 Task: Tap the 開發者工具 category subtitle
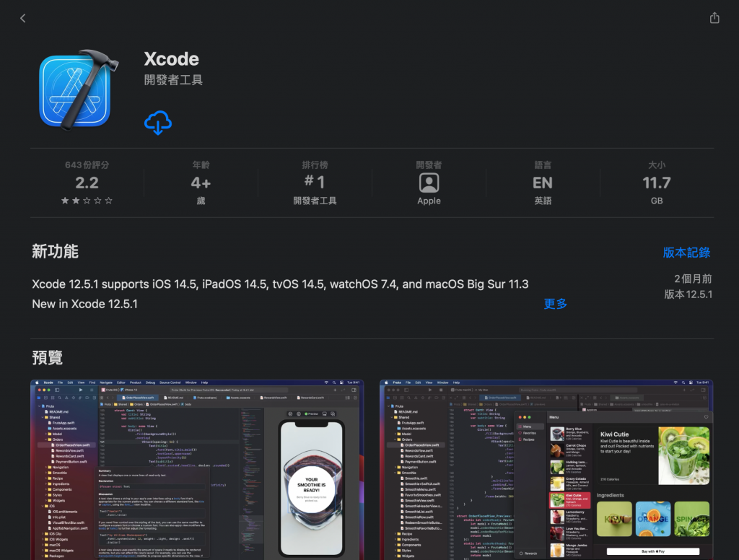pyautogui.click(x=173, y=79)
